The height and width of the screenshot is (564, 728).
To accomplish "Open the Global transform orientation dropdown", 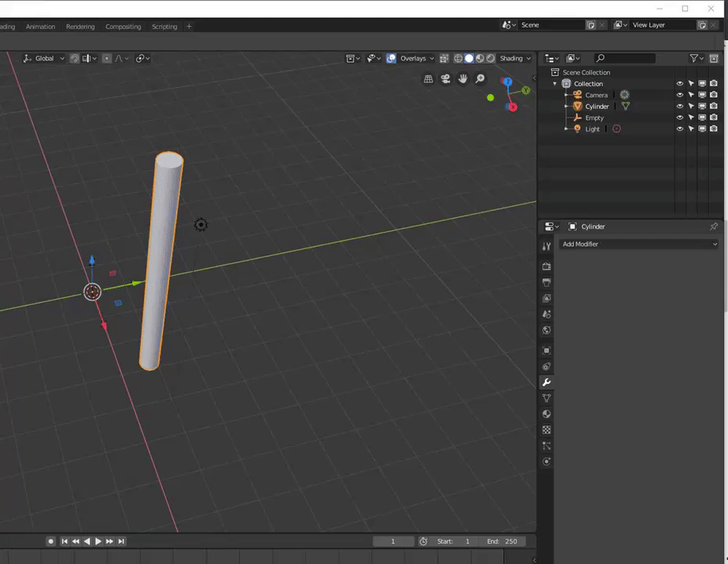I will coord(44,58).
